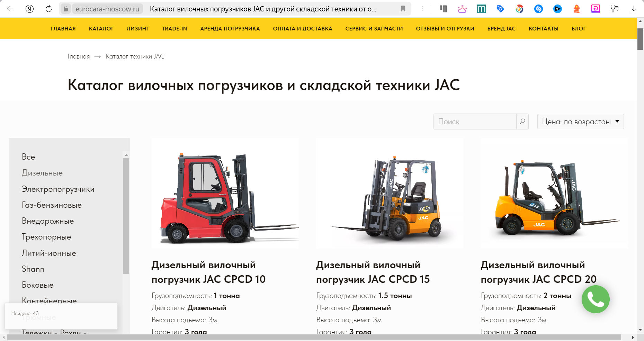
Task: Go to ЛИЗИНГ menu item
Action: click(138, 29)
